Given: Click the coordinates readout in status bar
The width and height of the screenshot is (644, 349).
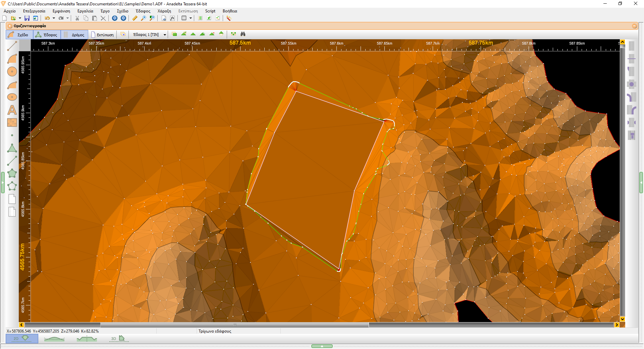Looking at the screenshot, I should [53, 331].
